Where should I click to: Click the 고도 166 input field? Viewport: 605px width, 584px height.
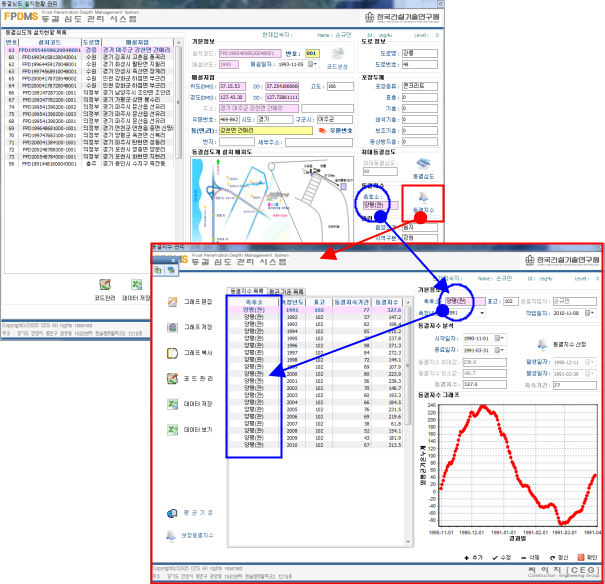tap(340, 86)
